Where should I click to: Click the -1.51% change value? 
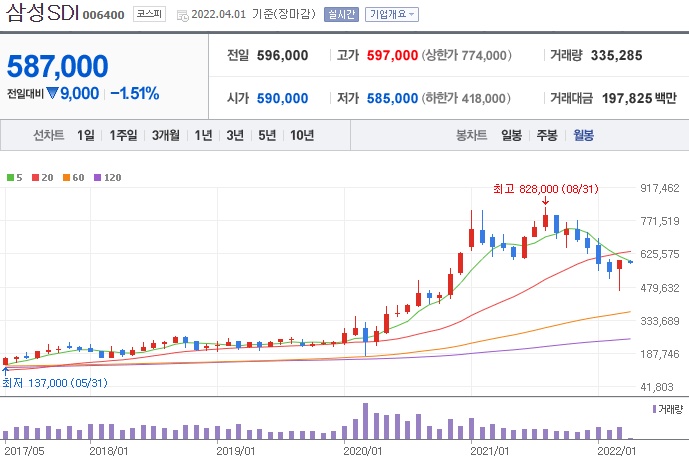tap(134, 94)
